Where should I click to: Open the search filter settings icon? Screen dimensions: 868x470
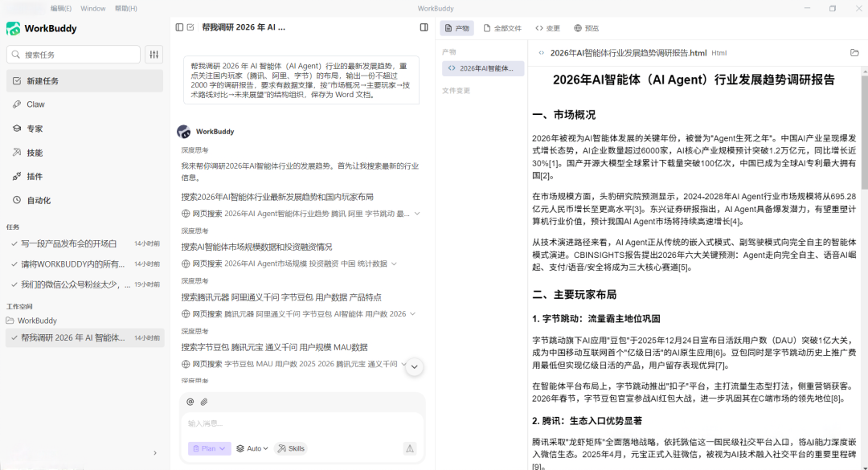pyautogui.click(x=154, y=55)
